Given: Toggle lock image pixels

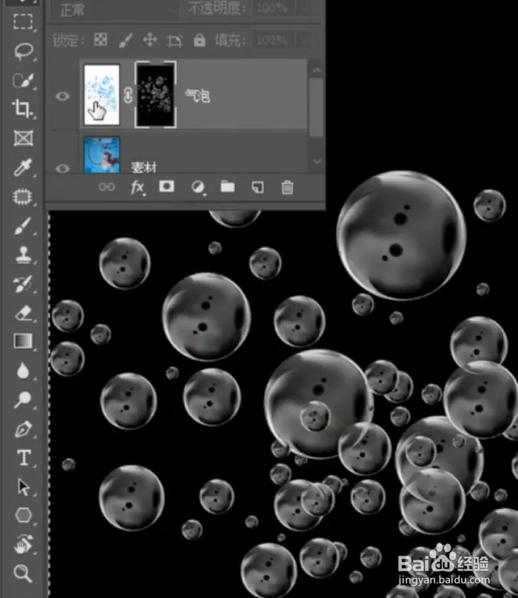Looking at the screenshot, I should (x=125, y=40).
